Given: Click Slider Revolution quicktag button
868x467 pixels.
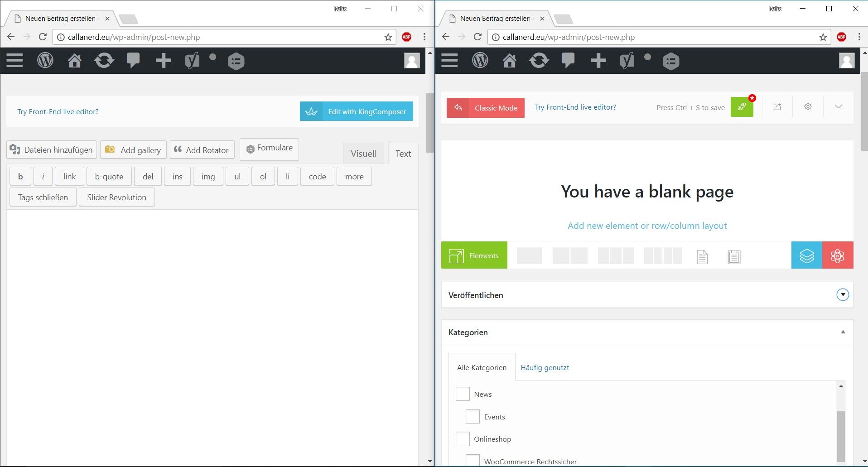Looking at the screenshot, I should pos(117,197).
